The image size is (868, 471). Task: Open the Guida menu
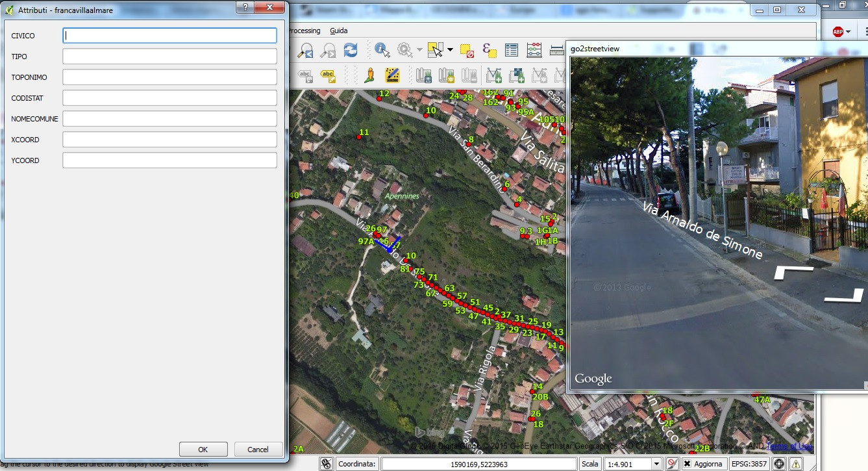338,31
